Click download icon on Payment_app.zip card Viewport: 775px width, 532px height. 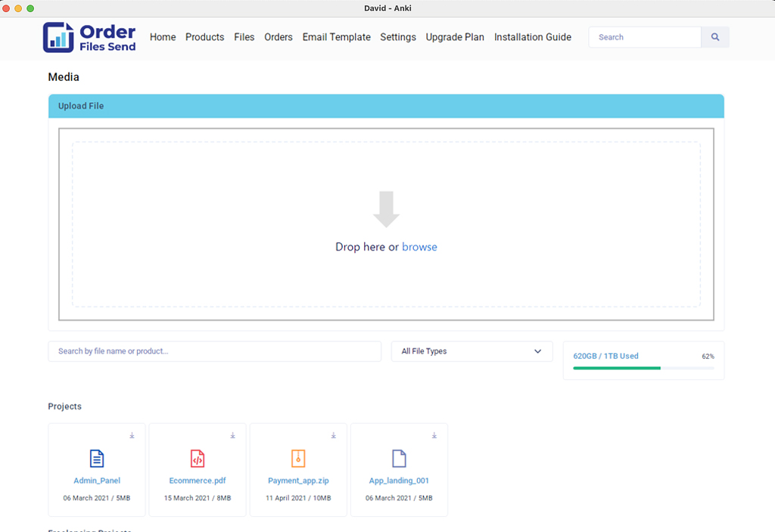click(333, 435)
